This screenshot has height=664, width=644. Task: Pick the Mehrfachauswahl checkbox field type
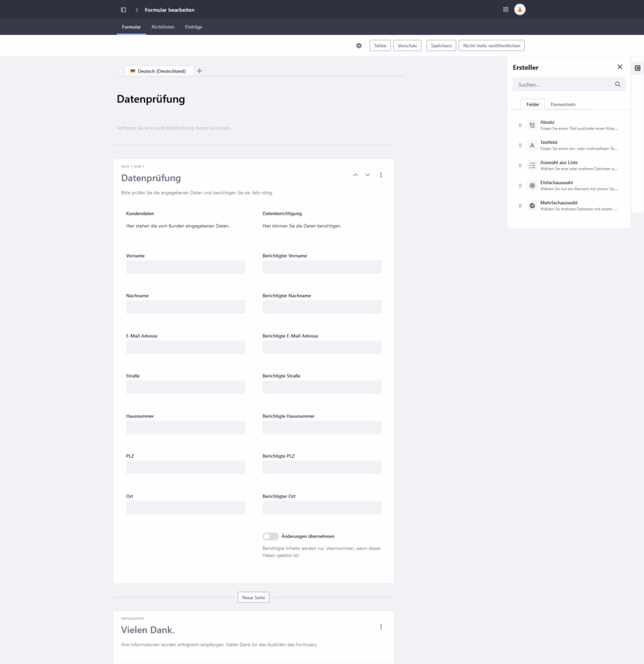point(532,206)
